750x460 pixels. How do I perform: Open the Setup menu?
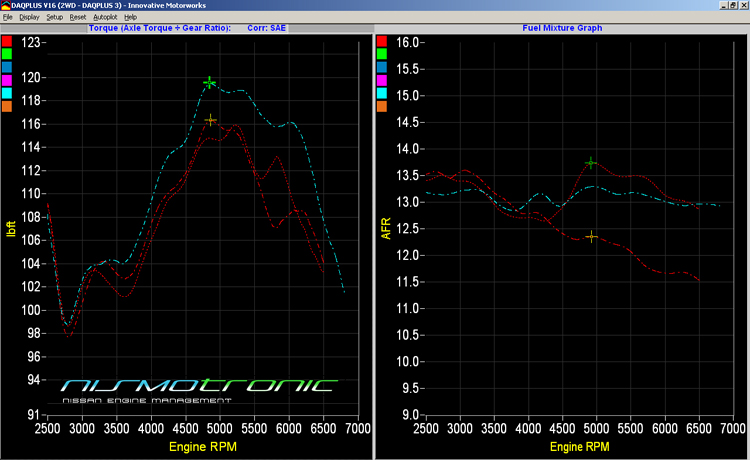coord(54,18)
